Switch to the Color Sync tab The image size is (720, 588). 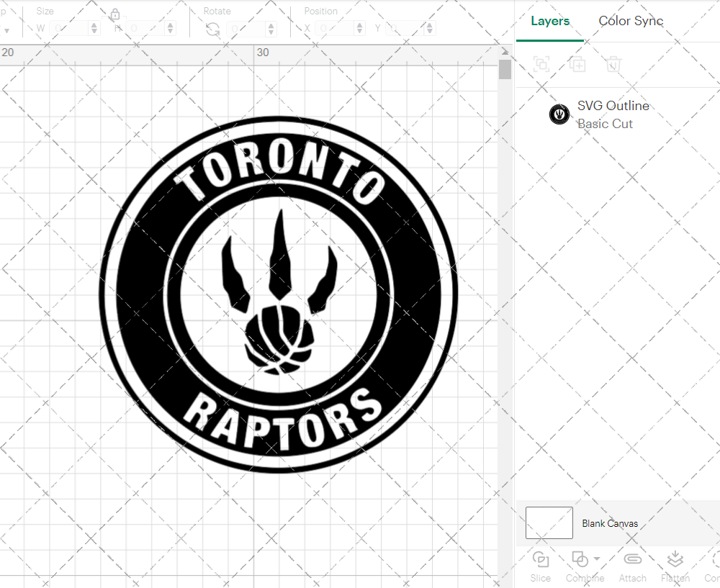631,22
